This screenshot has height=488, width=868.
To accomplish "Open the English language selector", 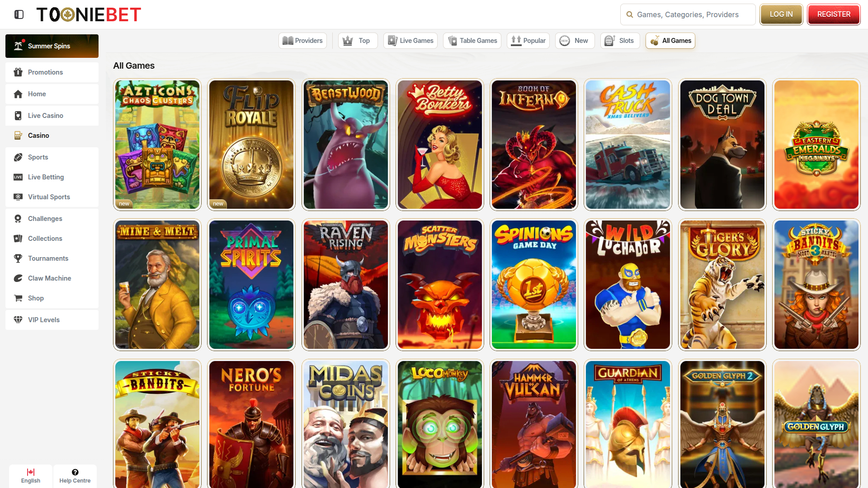I will tap(30, 475).
